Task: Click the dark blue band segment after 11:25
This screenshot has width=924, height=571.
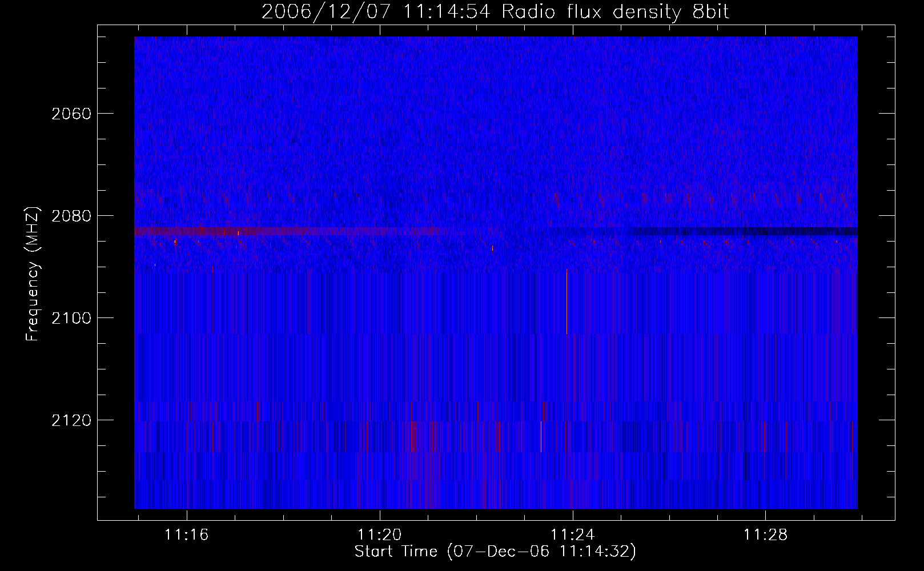Action: pos(742,231)
